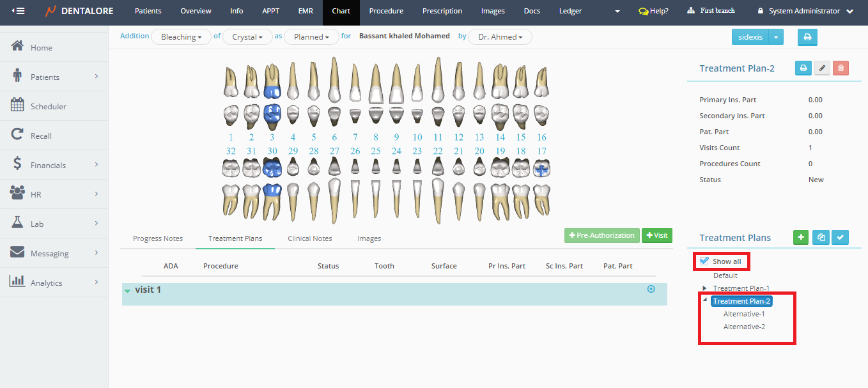Open the Bleaching procedure dropdown
The height and width of the screenshot is (388, 868).
tap(181, 37)
